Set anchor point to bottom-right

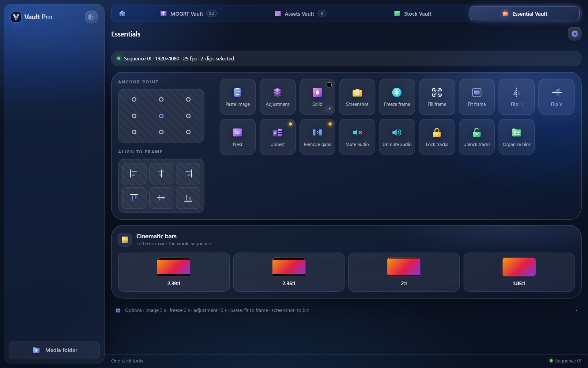tap(188, 132)
